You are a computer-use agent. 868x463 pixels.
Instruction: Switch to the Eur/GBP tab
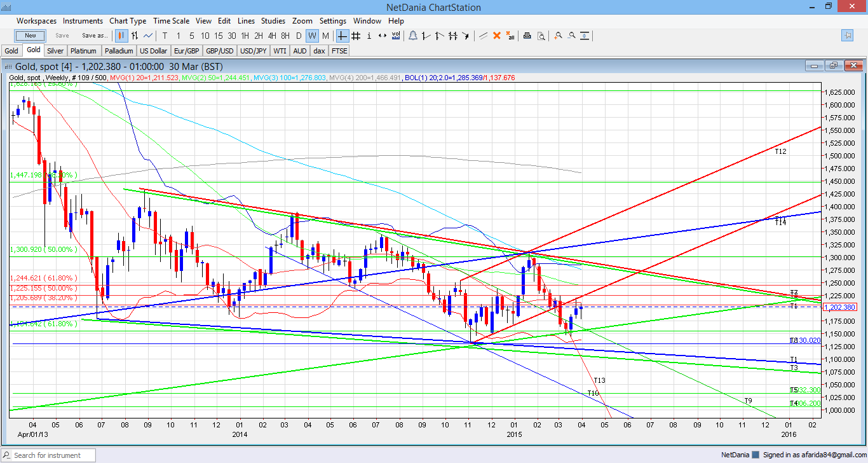click(x=186, y=50)
